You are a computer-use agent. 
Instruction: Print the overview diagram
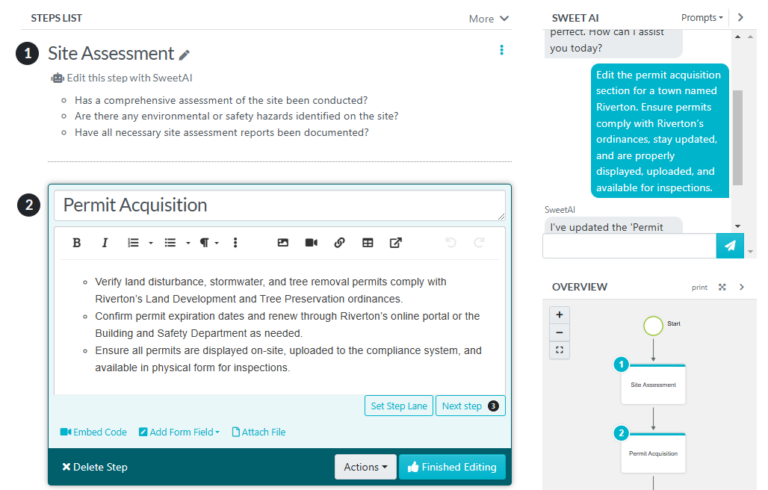(x=699, y=287)
